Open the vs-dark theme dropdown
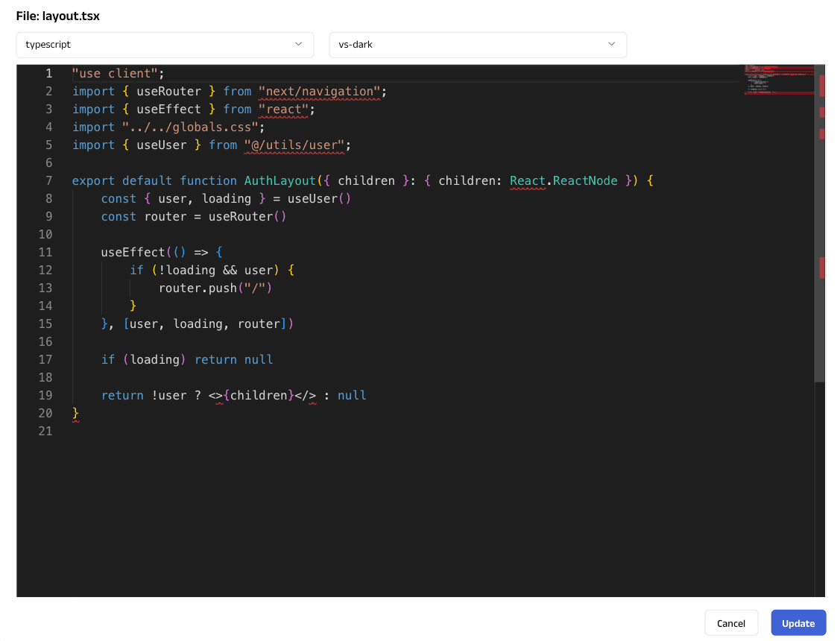 477,45
